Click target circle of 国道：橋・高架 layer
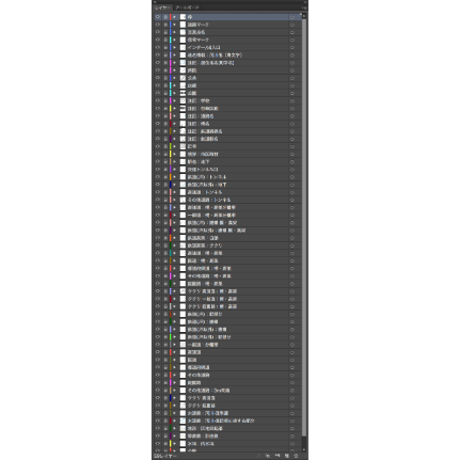Image resolution: width=460 pixels, height=460 pixels. click(292, 261)
